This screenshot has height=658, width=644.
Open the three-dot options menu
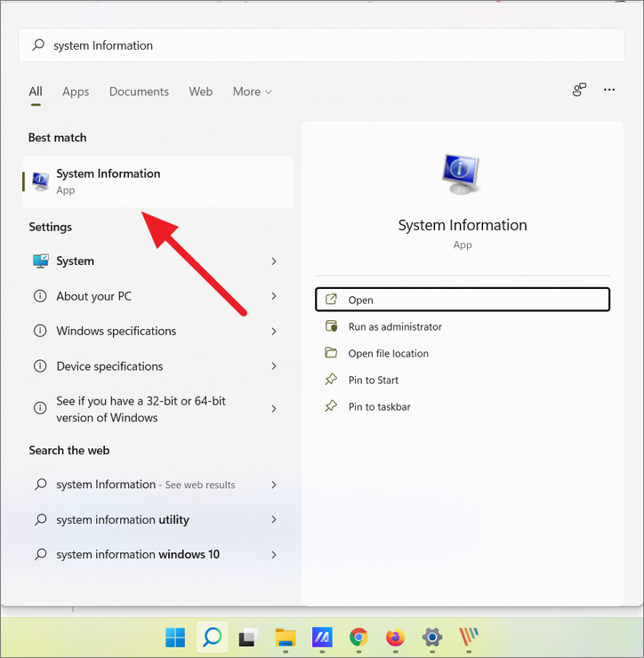point(609,90)
